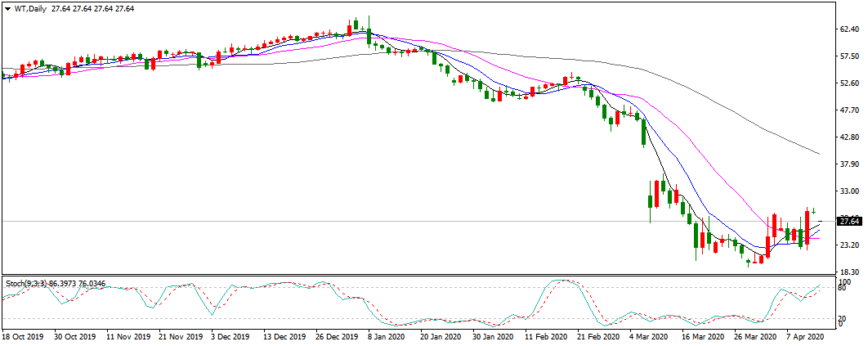
Task: Click the 42.80 price axis label
Action: coord(850,137)
